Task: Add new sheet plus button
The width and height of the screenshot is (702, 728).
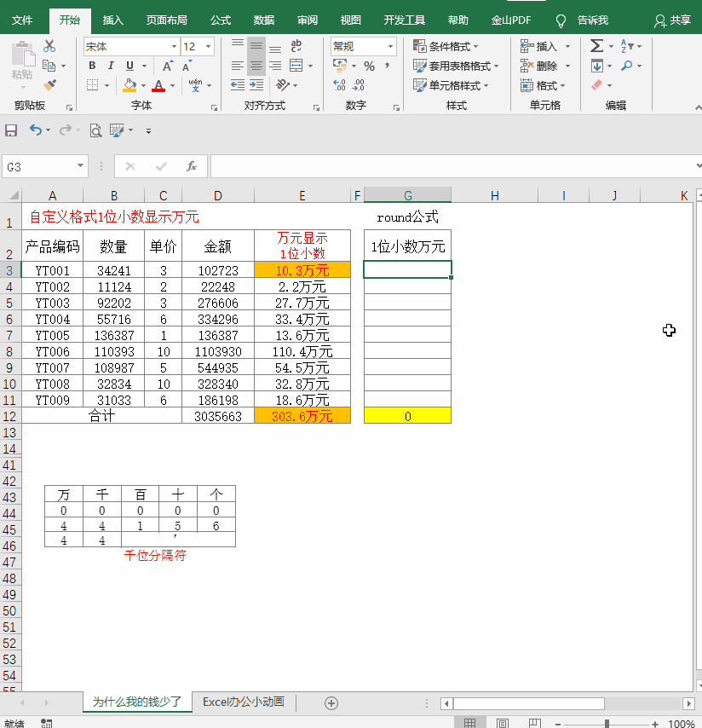Action: pyautogui.click(x=331, y=703)
